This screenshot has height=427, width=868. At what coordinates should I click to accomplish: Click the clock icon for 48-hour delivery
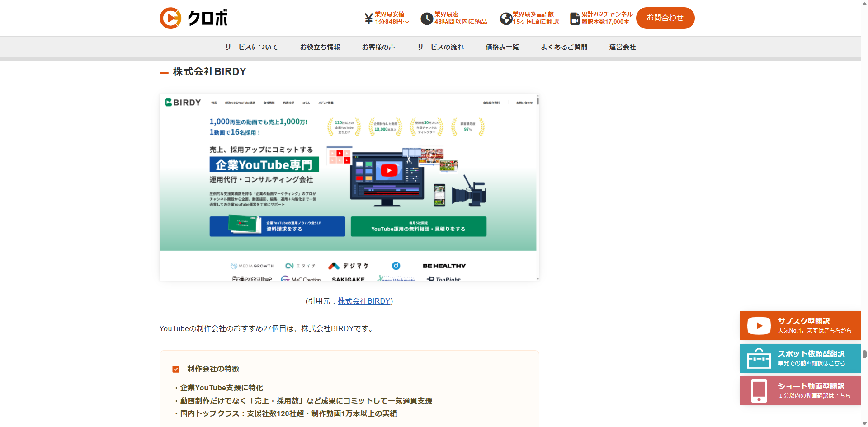[x=426, y=19]
